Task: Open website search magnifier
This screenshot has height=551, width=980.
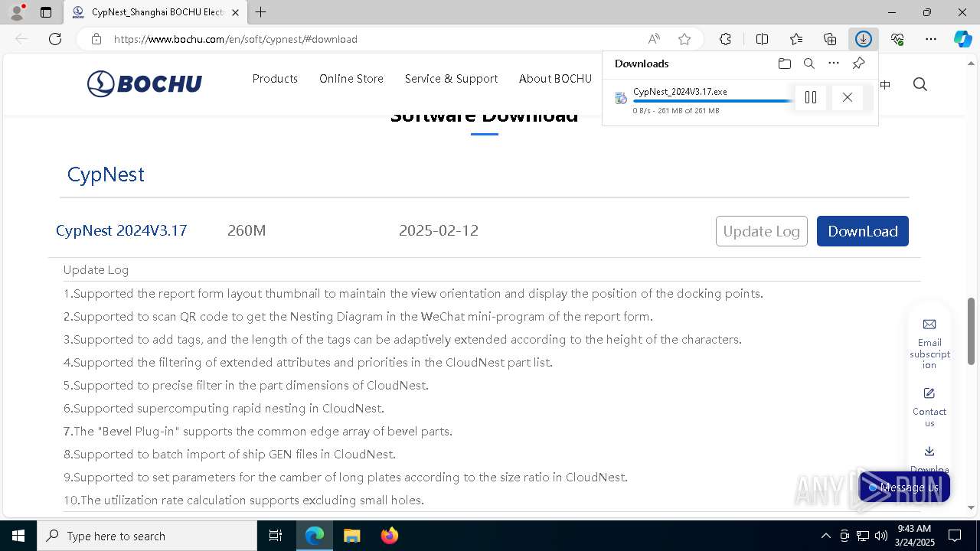Action: tap(920, 84)
